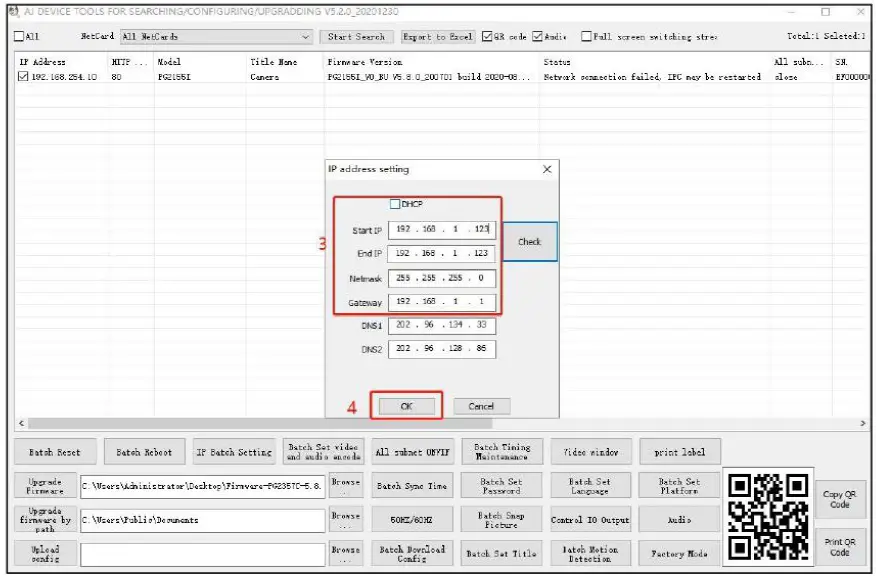The height and width of the screenshot is (580, 876).
Task: Click the Factory Mode button
Action: (680, 554)
